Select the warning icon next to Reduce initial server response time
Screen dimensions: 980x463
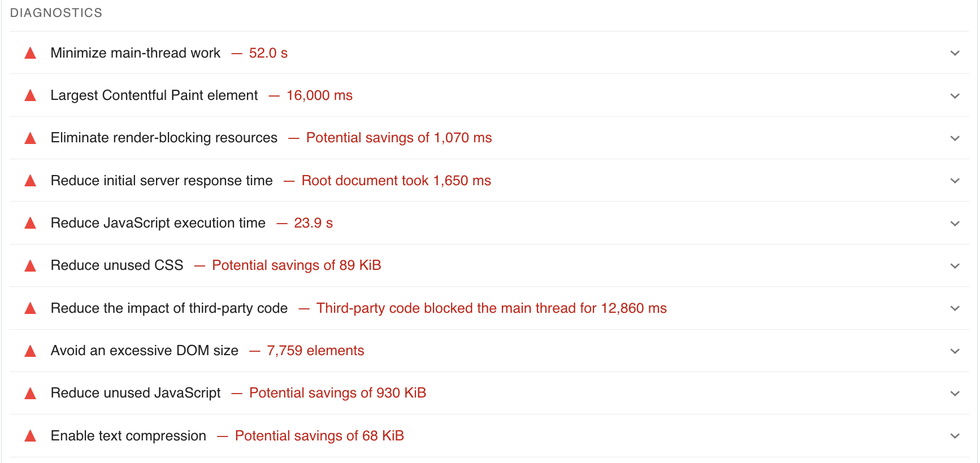[30, 180]
